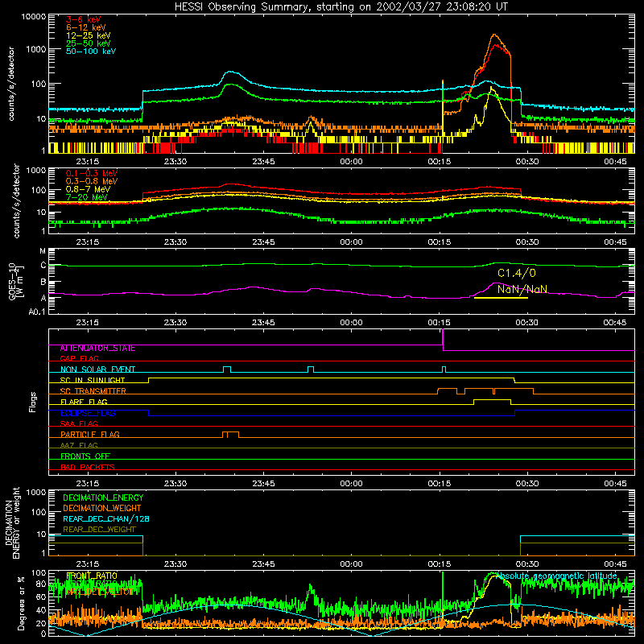Click the orange MAX_DET_VS_TOT legend label

tap(100, 592)
